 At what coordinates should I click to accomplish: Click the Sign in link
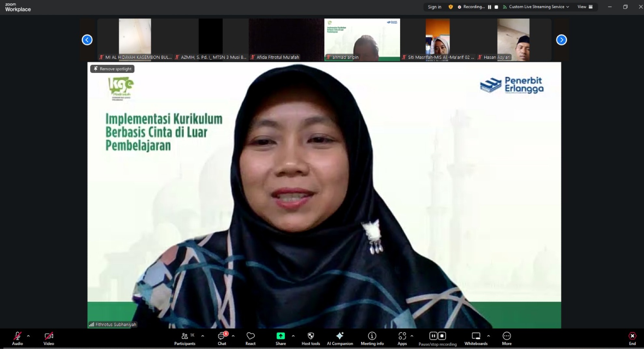(434, 7)
